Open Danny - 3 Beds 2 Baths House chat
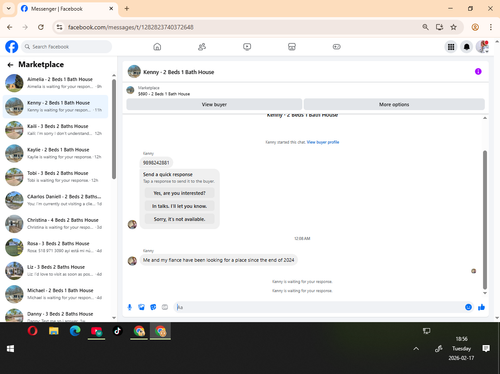Image resolution: width=500 pixels, height=374 pixels. [x=55, y=315]
